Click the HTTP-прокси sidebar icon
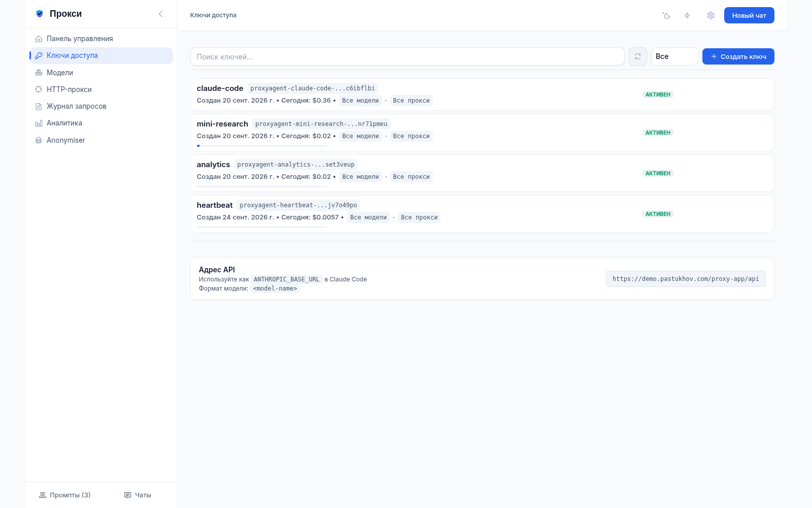Image resolution: width=812 pixels, height=508 pixels. point(39,89)
